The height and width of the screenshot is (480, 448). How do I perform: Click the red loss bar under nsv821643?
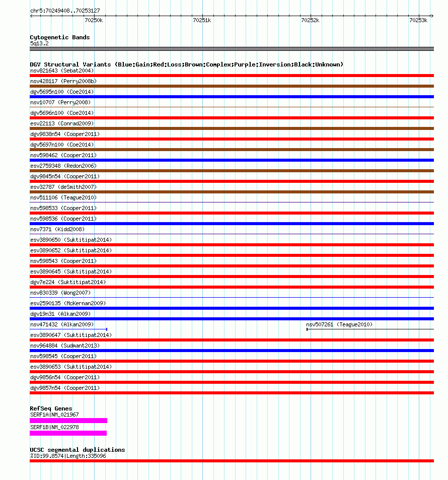(232, 76)
